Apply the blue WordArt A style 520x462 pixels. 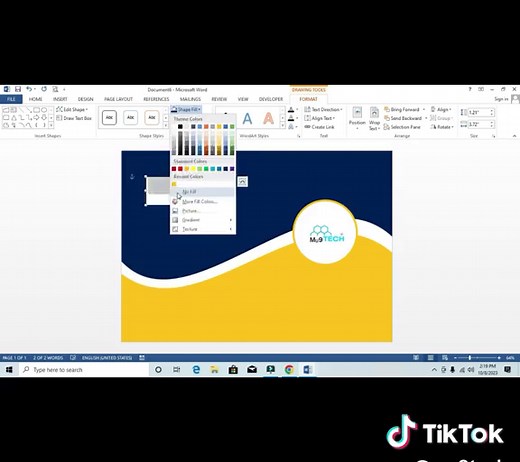pos(247,118)
